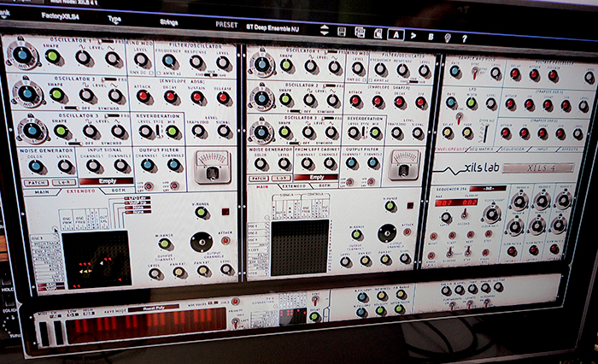Click the Sample and Hold blue Rate knob
Screen dimensions: 598x364
(x=454, y=71)
